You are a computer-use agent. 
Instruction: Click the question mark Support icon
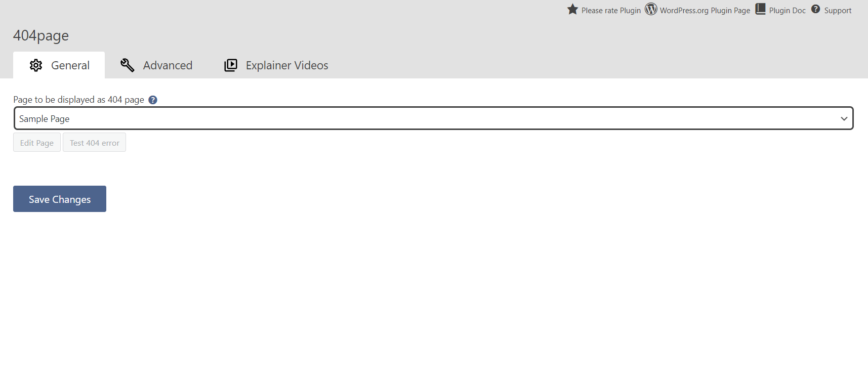pyautogui.click(x=816, y=9)
